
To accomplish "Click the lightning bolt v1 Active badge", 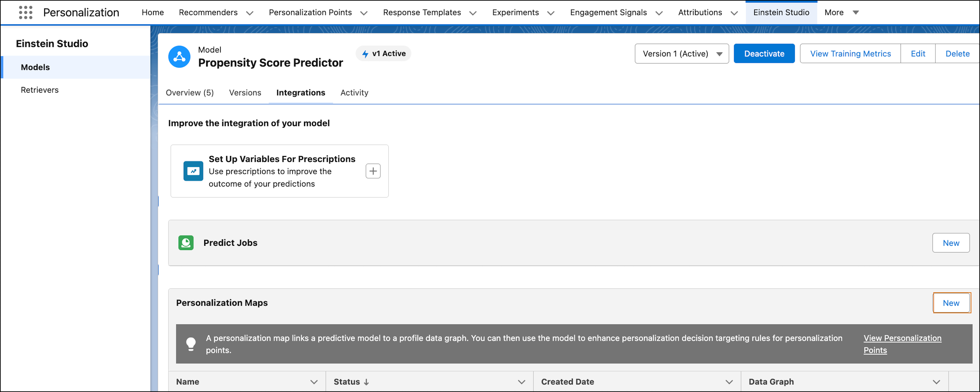I will [x=383, y=54].
